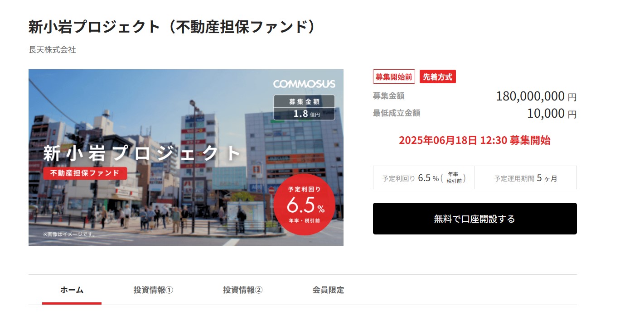Click the 募集金額 1.8億円 box on banner
The image size is (644, 320).
[x=304, y=108]
